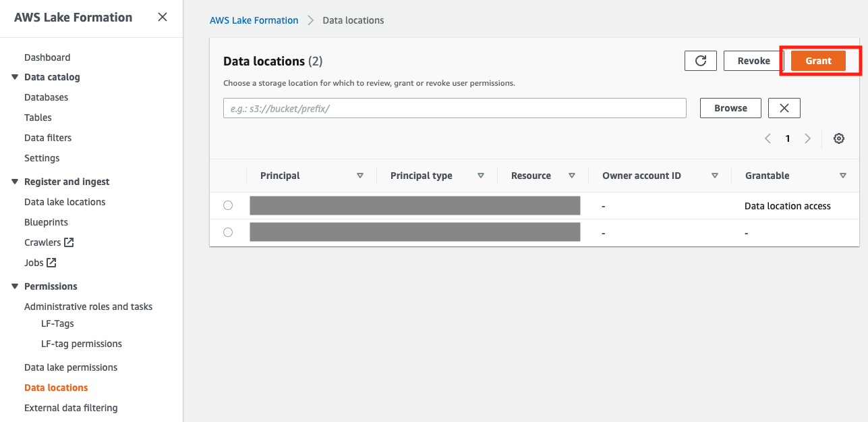
Task: Open Databases in the sidebar
Action: (46, 97)
